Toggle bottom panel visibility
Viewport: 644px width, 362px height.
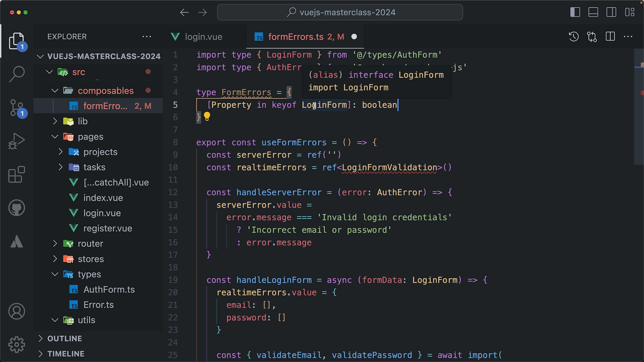[x=593, y=12]
